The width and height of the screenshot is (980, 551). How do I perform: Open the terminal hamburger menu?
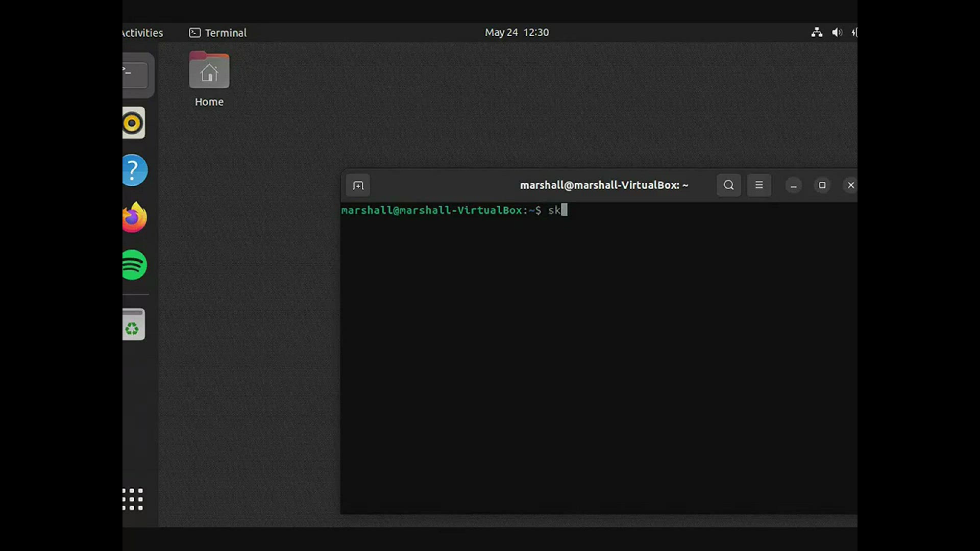pos(759,185)
